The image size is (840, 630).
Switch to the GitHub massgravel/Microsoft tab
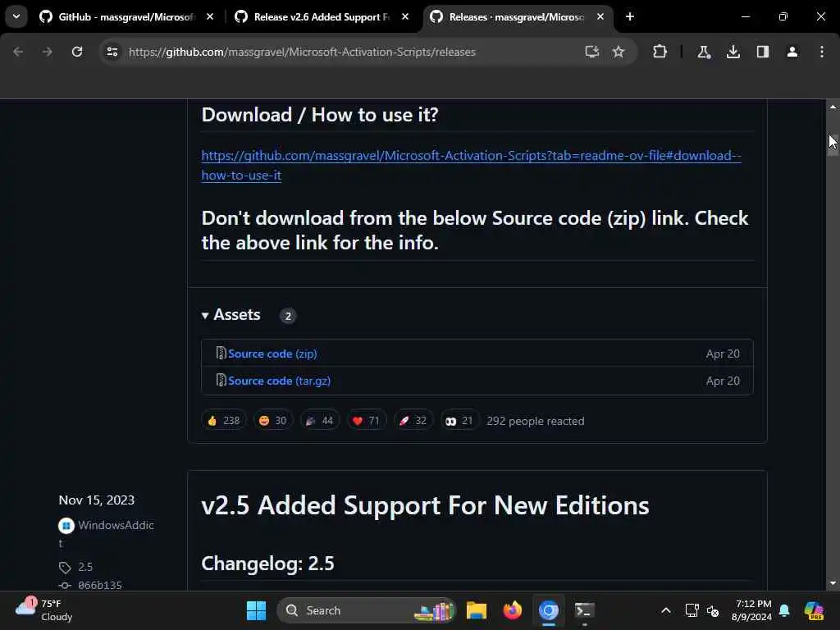point(126,17)
